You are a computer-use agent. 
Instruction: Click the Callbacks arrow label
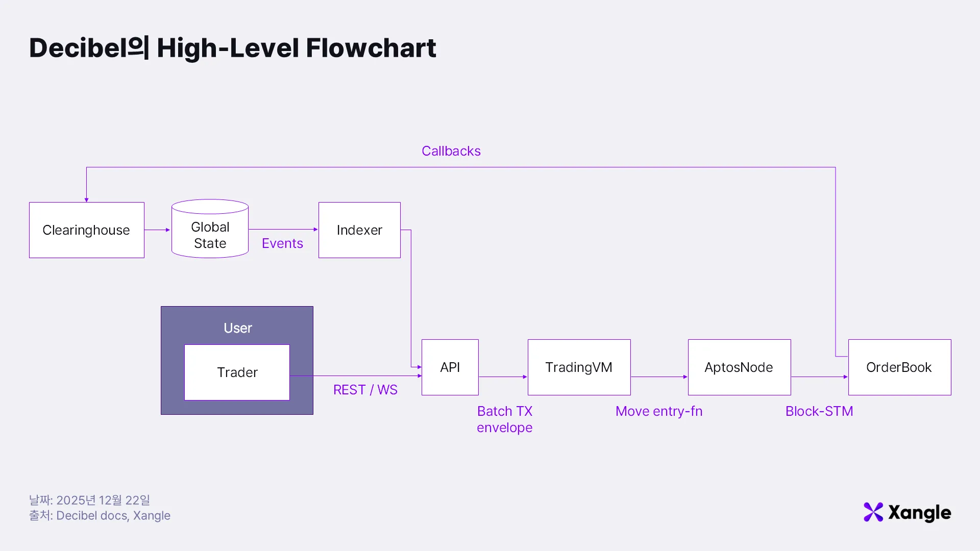tap(451, 151)
